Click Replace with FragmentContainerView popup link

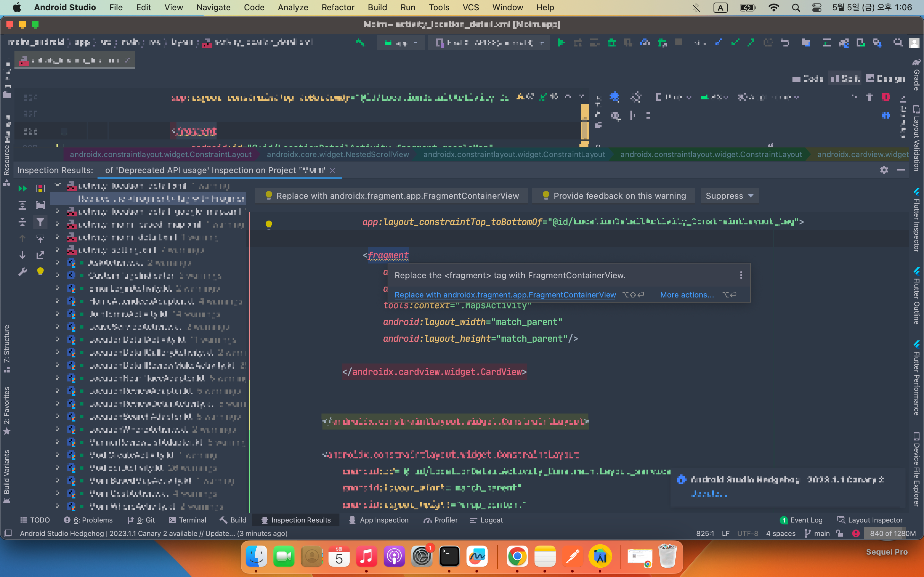tap(505, 295)
